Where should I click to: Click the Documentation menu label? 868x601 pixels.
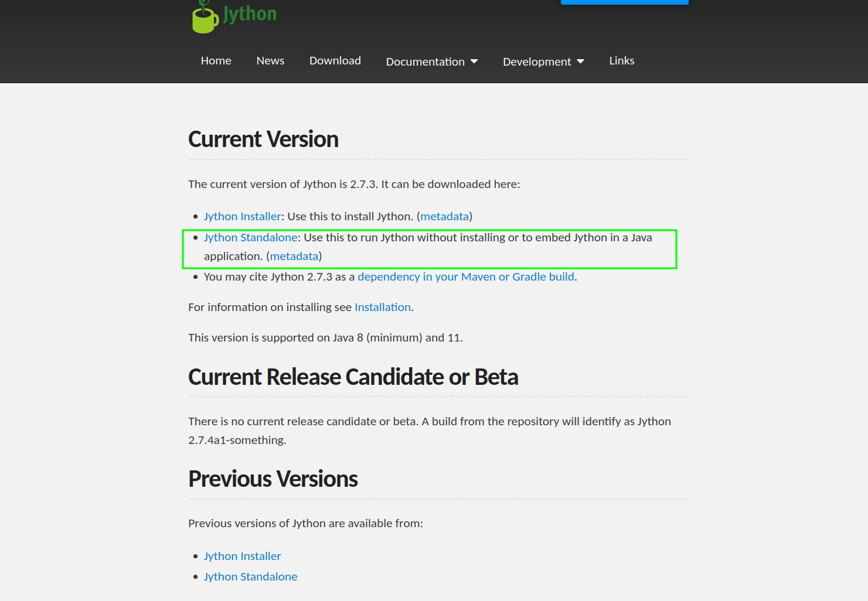[x=425, y=62]
